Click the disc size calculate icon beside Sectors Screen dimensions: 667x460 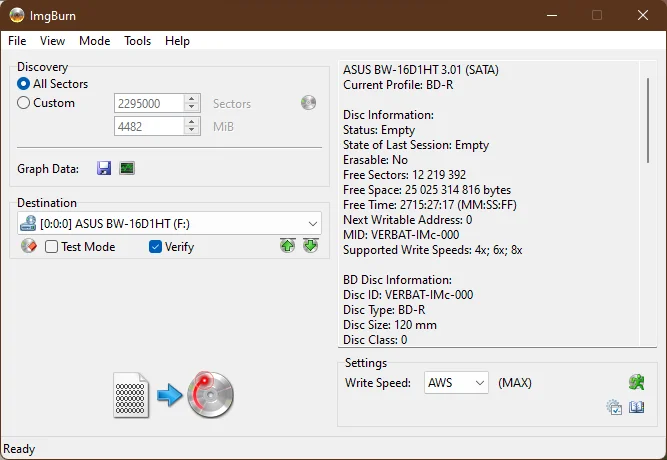(308, 103)
